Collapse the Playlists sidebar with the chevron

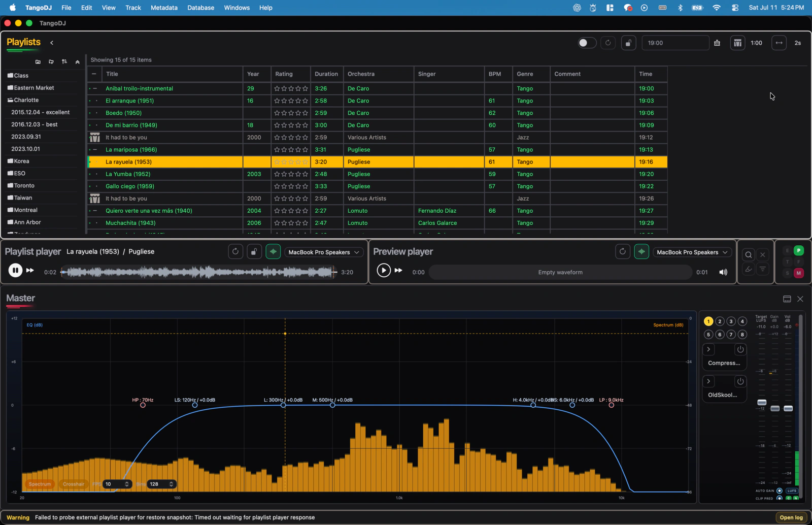52,43
